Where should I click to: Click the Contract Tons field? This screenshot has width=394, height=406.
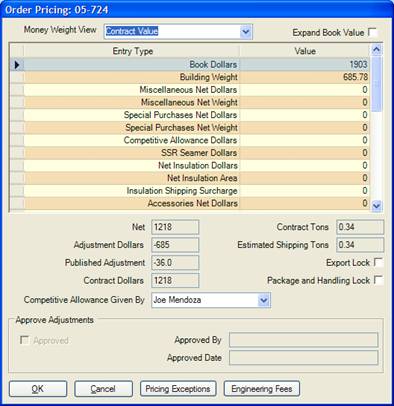(360, 227)
